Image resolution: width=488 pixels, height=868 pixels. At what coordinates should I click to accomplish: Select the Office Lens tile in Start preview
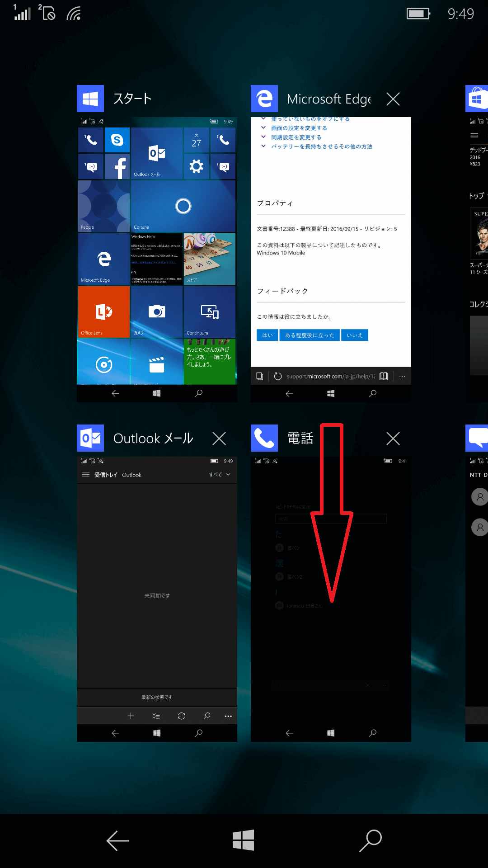click(x=104, y=312)
